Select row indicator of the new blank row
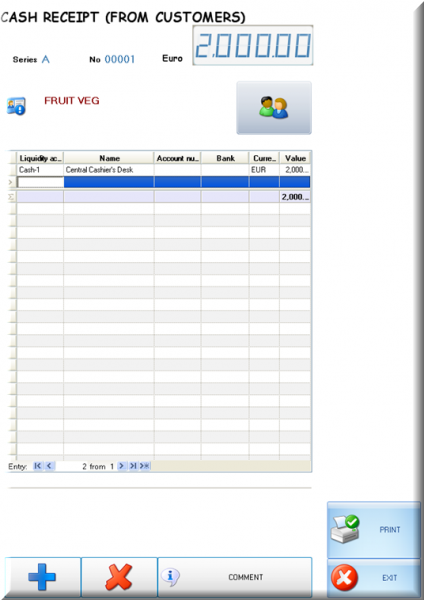 tap(12, 182)
